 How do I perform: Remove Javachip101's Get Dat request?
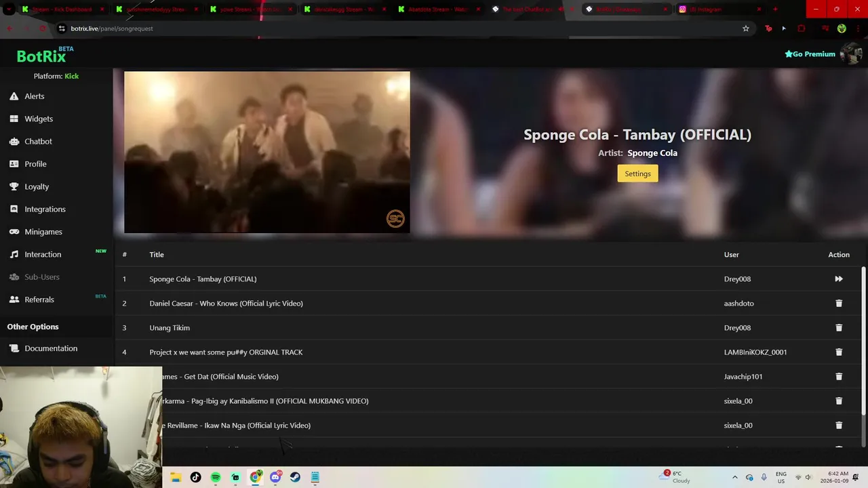coord(839,376)
